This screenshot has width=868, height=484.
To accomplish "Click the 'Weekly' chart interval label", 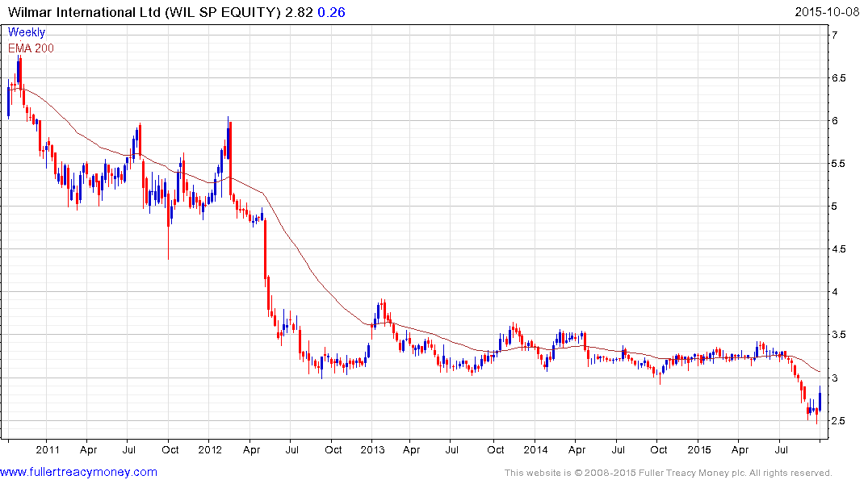I will pos(27,32).
